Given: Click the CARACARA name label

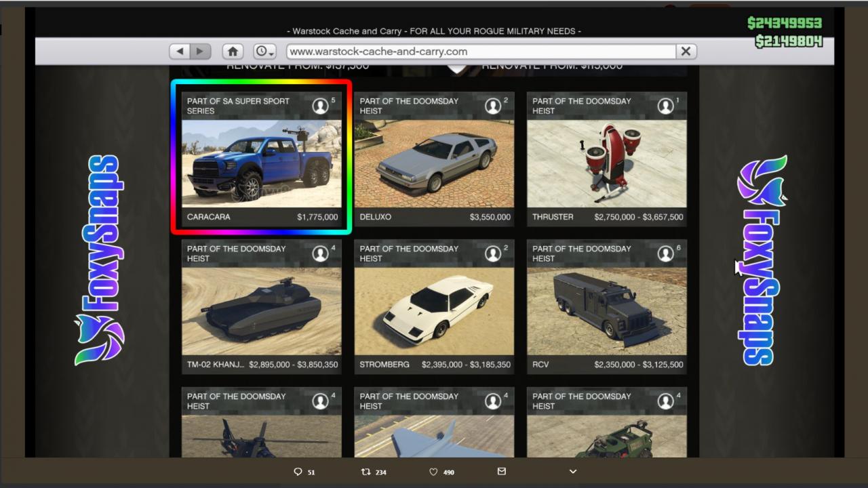Looking at the screenshot, I should pos(209,217).
